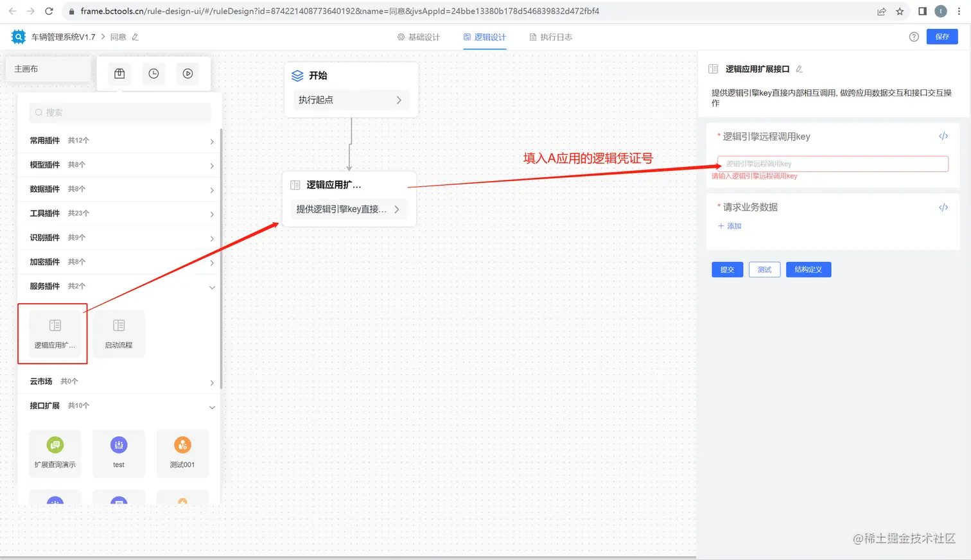Click the 车辆管理系统 app logo icon
The height and width of the screenshot is (560, 971).
point(19,37)
